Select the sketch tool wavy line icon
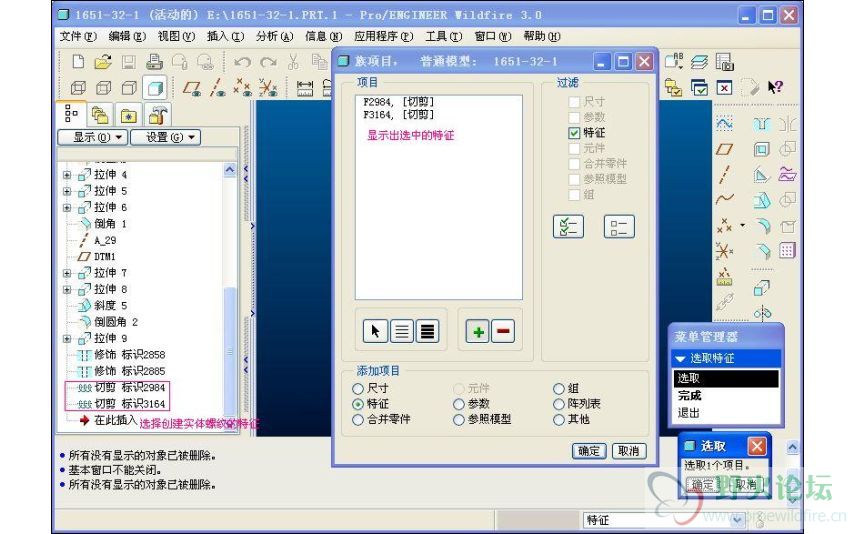Viewport: 856px width, 534px height. [724, 124]
